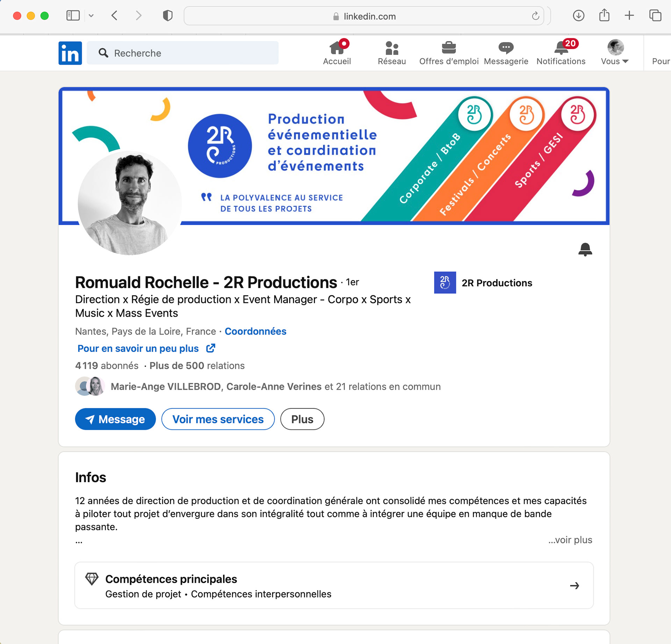Toggle profile notification bell
This screenshot has height=644, width=671.
click(x=585, y=249)
